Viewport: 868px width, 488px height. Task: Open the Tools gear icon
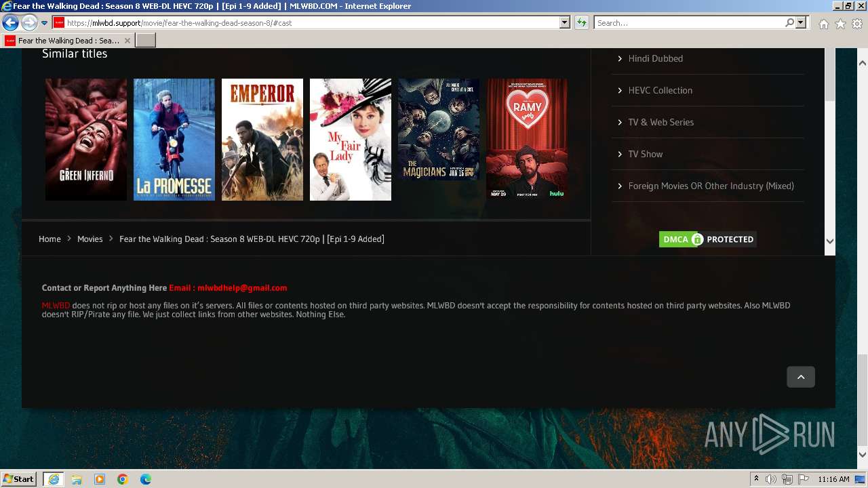tap(857, 24)
